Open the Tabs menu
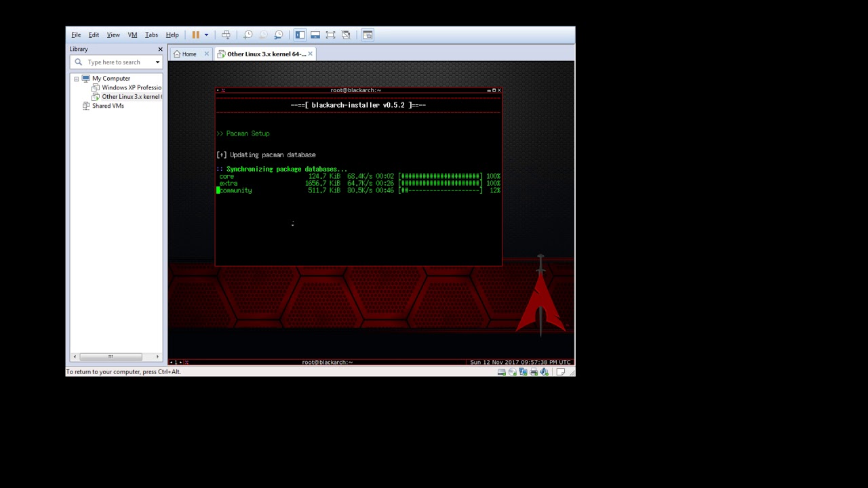Screen dimensions: 868x488 [151, 35]
